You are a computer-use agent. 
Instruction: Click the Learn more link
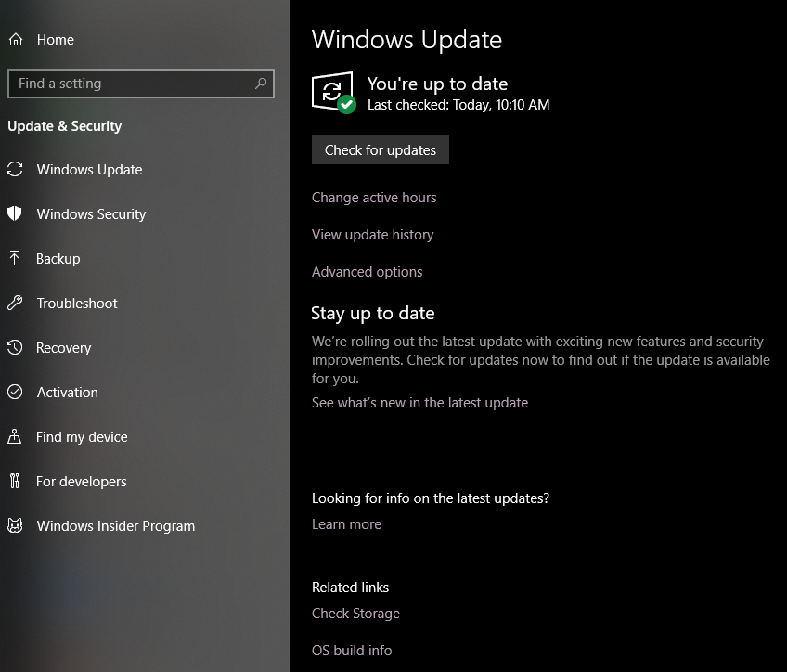point(347,524)
